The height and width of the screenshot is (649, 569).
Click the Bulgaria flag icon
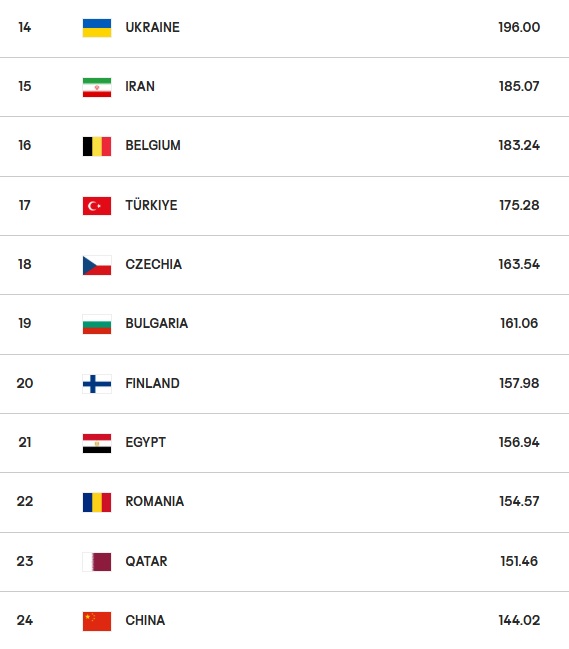[97, 324]
